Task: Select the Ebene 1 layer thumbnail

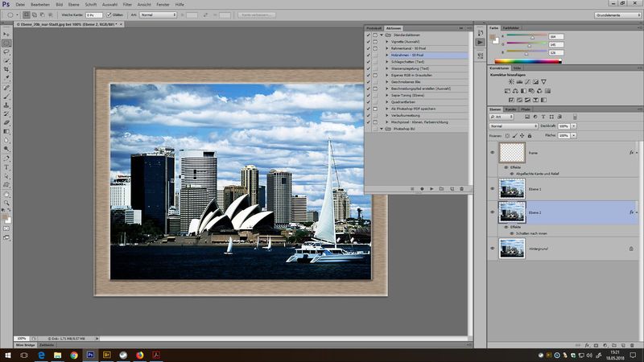Action: click(x=511, y=189)
